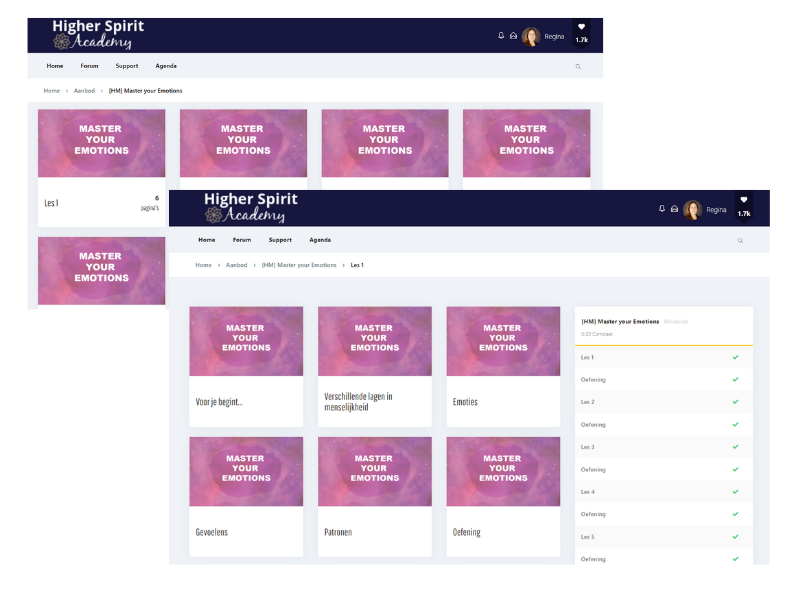Open Support menu in the front Les 1 window
This screenshot has height=600, width=800.
tap(280, 240)
